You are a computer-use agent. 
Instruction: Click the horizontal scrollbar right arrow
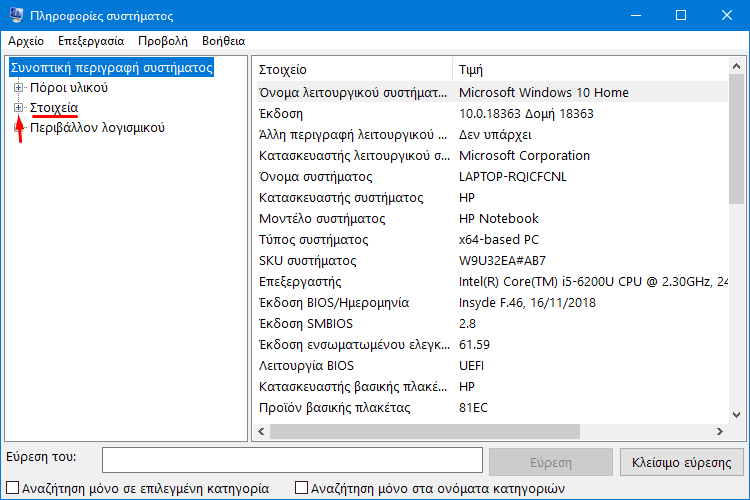[717, 431]
